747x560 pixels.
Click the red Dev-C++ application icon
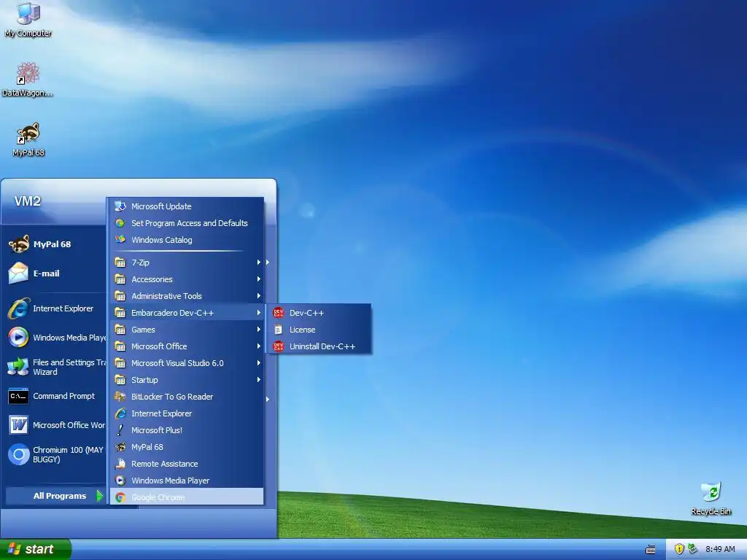[278, 313]
